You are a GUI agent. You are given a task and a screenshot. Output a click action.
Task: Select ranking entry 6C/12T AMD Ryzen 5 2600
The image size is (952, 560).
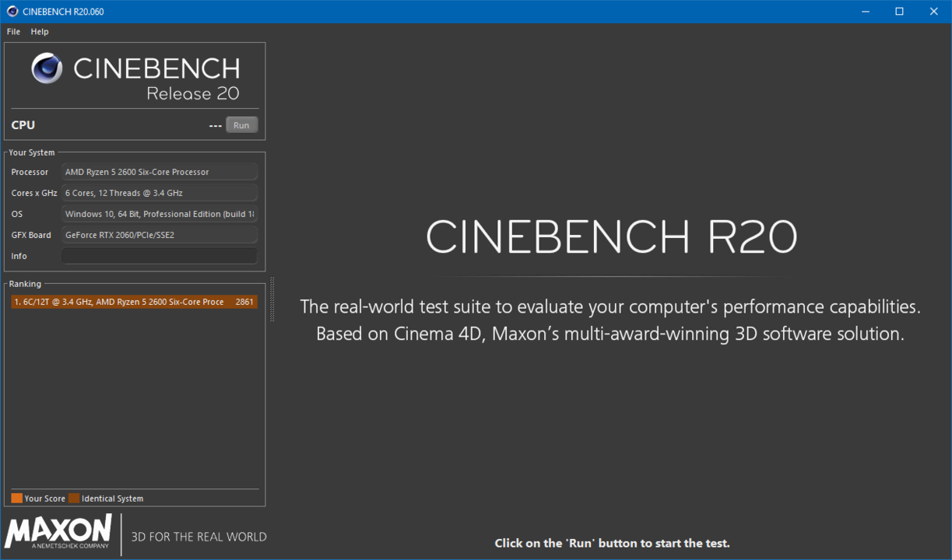click(x=134, y=302)
